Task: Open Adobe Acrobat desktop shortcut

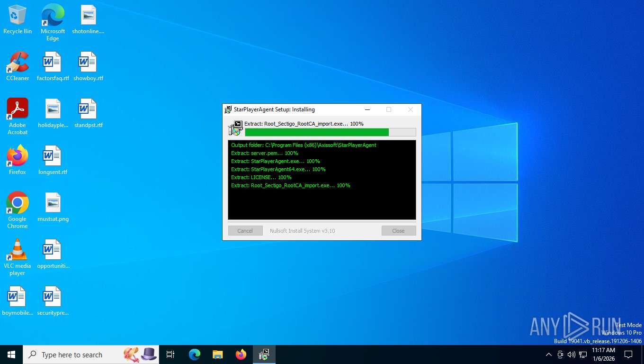Action: click(x=18, y=117)
